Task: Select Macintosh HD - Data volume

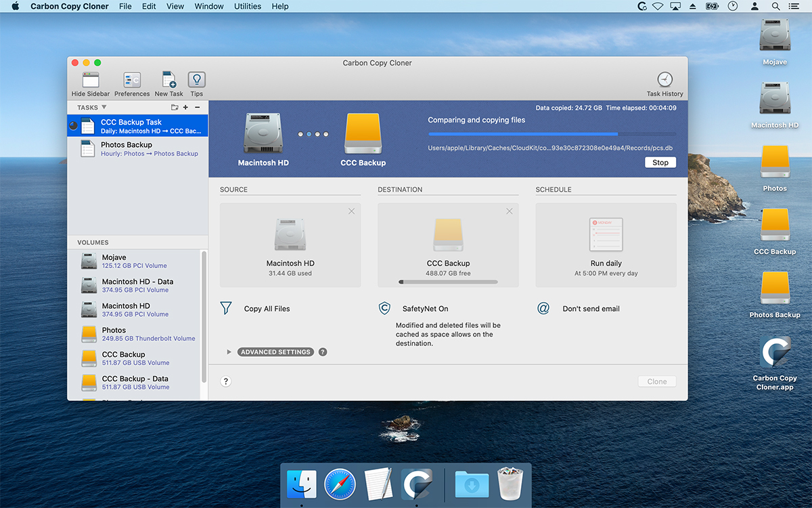Action: [x=134, y=286]
